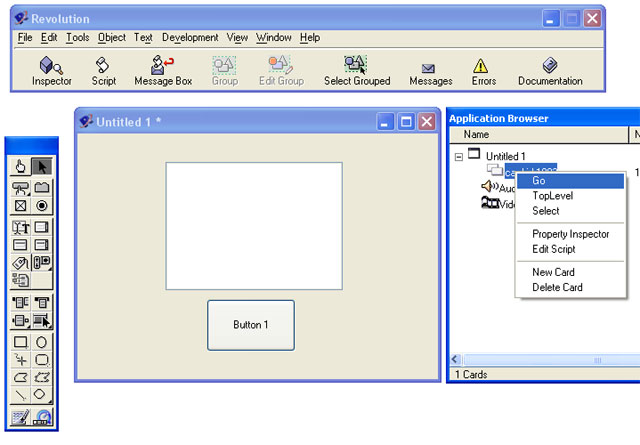Choose Delete Card in the context menu

570,287
